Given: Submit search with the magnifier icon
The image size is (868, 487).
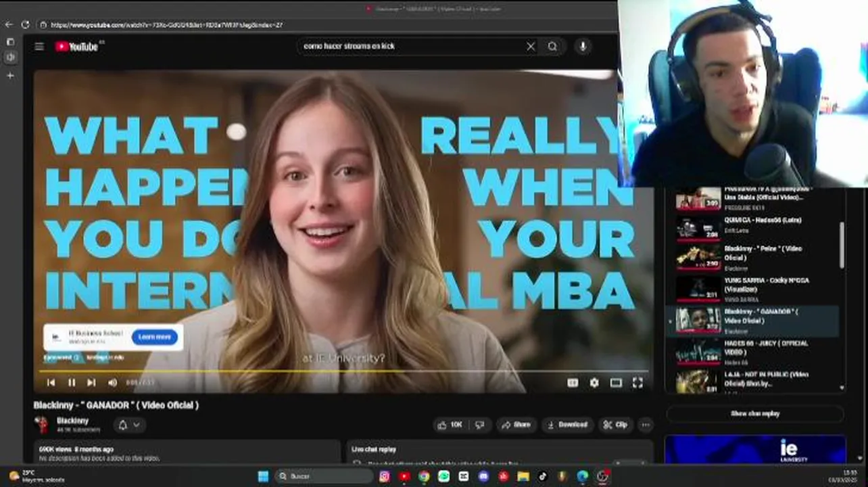Looking at the screenshot, I should tap(552, 46).
